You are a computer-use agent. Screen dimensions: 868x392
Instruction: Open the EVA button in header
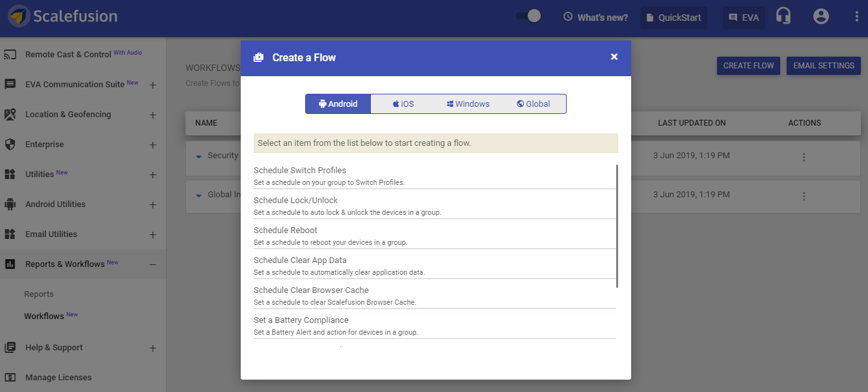click(744, 18)
